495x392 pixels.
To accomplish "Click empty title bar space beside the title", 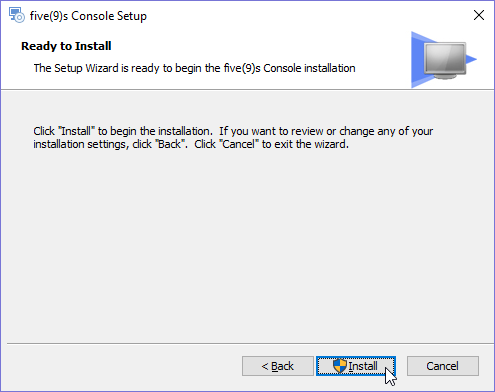I will [300, 15].
